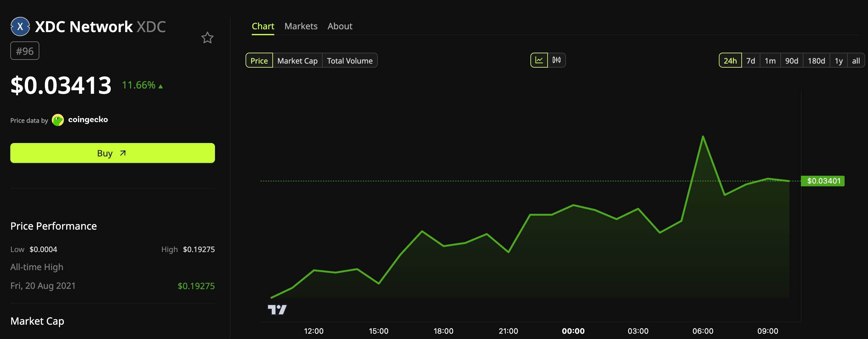Open the Markets tab
The image size is (868, 339).
(x=301, y=26)
